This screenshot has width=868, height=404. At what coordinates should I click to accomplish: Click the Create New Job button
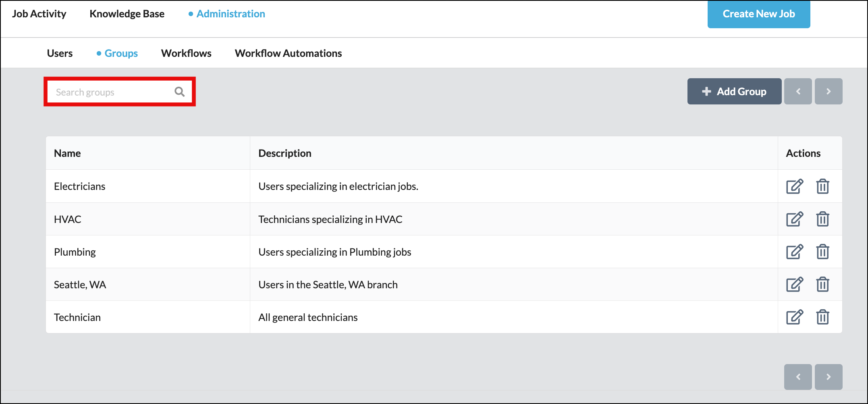point(758,14)
